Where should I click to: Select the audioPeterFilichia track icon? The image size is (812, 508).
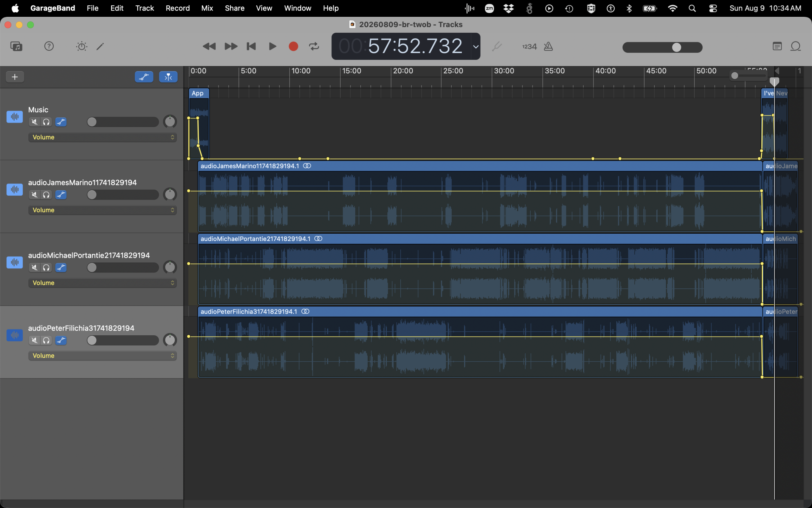point(14,335)
